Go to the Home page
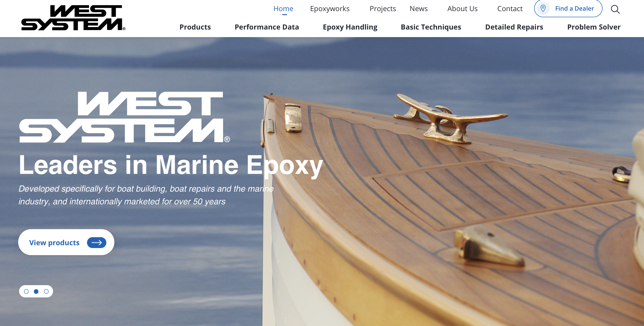Image resolution: width=644 pixels, height=326 pixels. (x=283, y=9)
